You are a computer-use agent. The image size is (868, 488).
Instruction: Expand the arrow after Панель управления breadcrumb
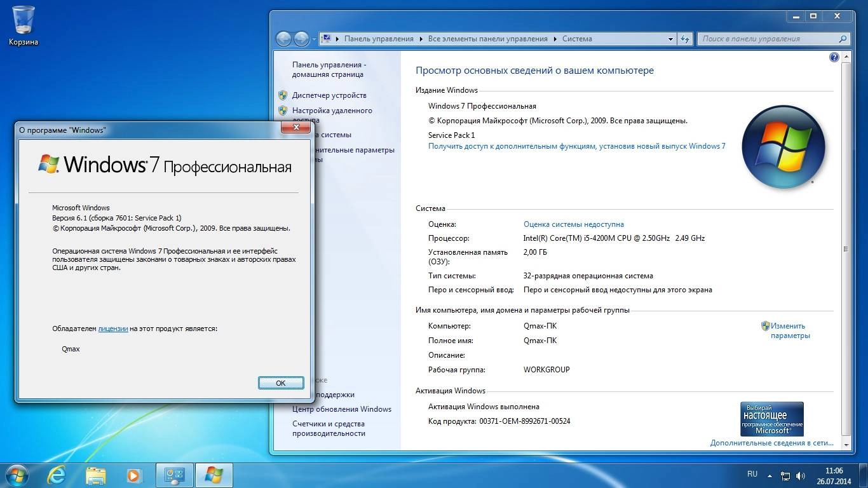(421, 39)
